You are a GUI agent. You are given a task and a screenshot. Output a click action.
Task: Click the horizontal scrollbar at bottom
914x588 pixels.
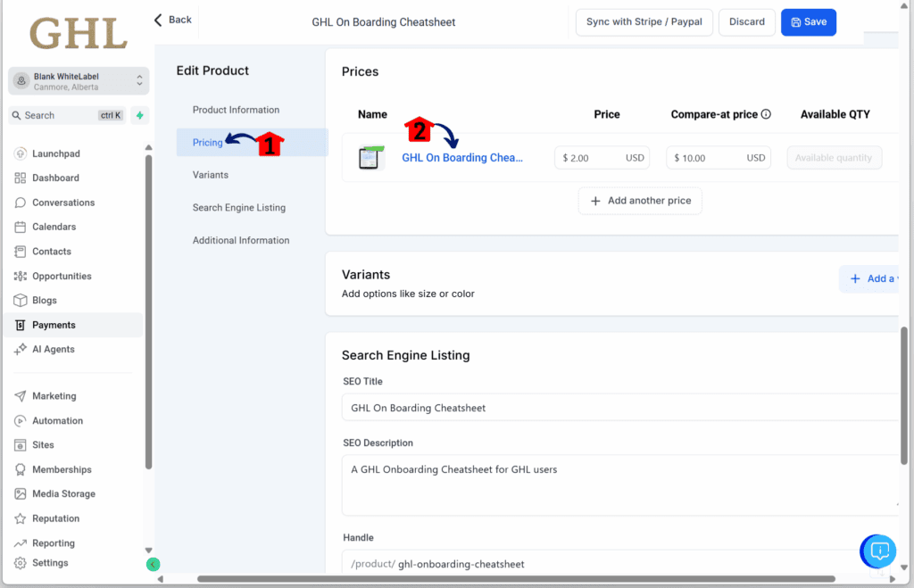pyautogui.click(x=516, y=579)
